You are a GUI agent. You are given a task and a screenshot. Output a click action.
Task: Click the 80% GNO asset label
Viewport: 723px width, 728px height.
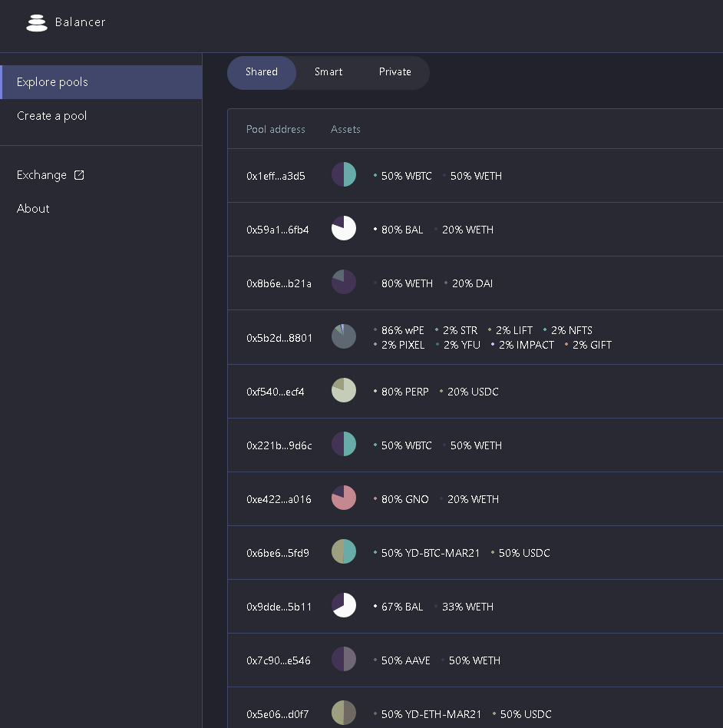405,500
